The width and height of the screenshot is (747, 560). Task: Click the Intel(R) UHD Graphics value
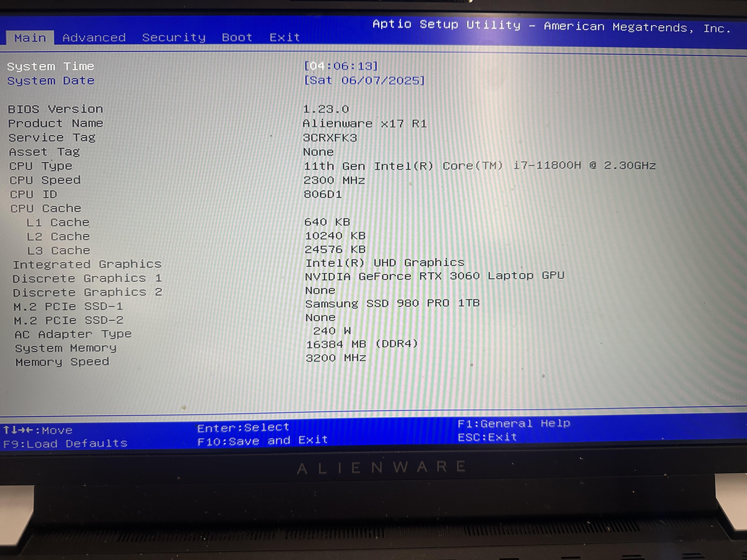coord(385,263)
